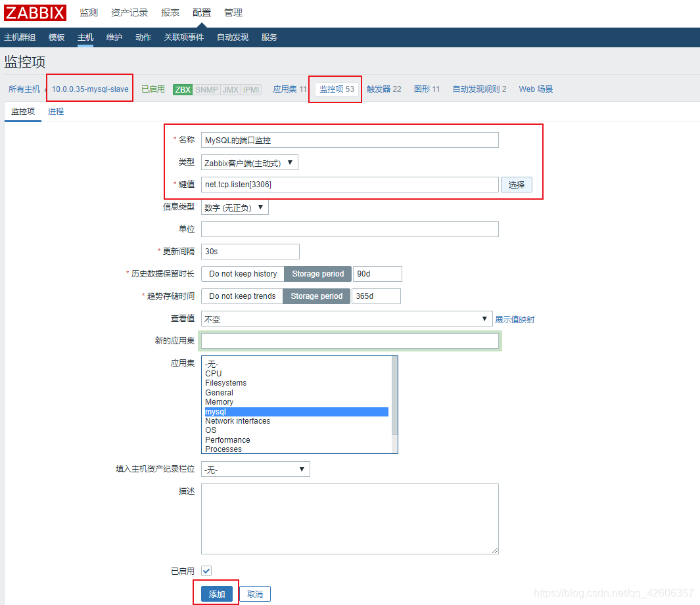
Task: Click the JMX availability badge
Action: 231,90
